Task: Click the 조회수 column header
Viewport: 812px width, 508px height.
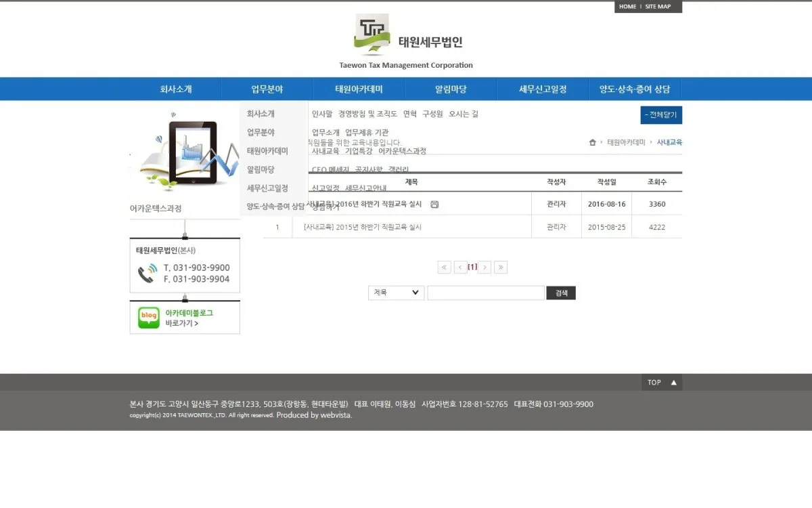Action: point(657,182)
